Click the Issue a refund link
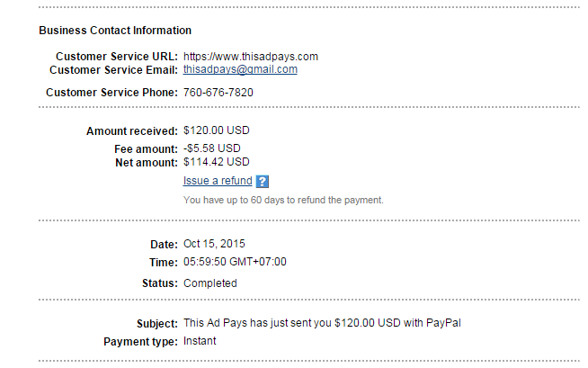This screenshot has height=368, width=588. [x=218, y=181]
